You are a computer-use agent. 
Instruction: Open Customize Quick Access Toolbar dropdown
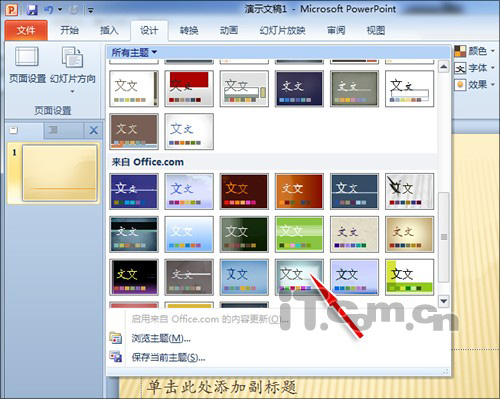(x=90, y=10)
